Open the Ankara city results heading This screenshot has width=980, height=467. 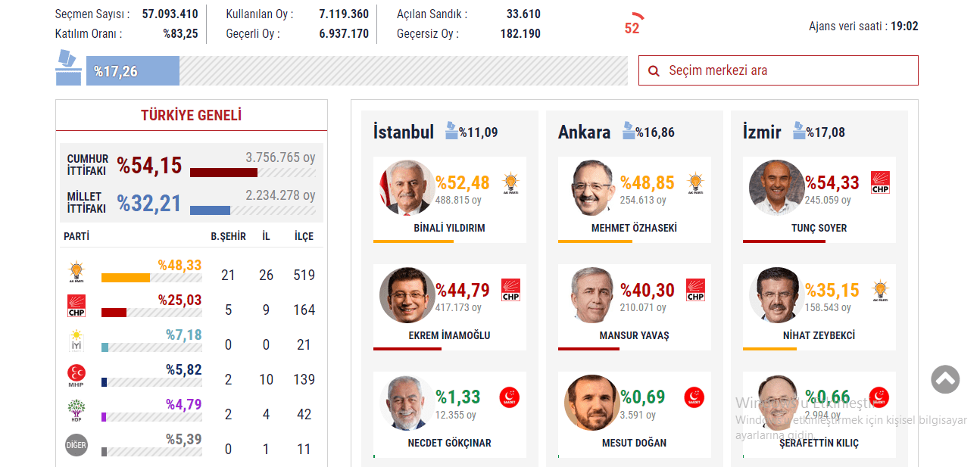(584, 132)
